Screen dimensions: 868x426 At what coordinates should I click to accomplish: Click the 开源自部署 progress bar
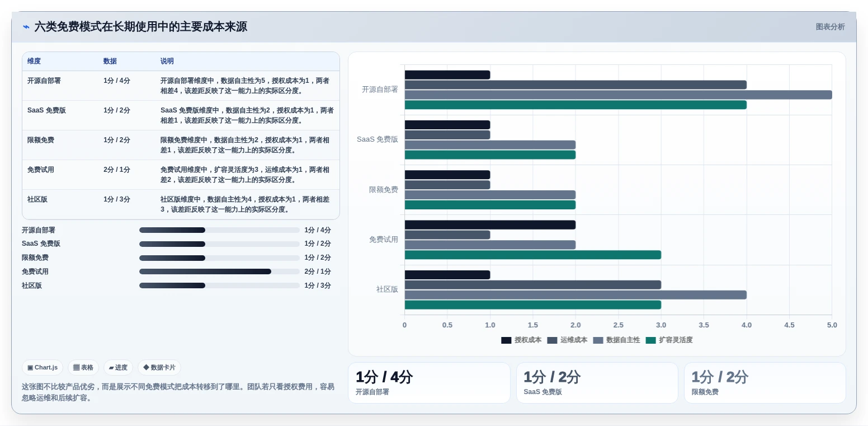point(219,230)
